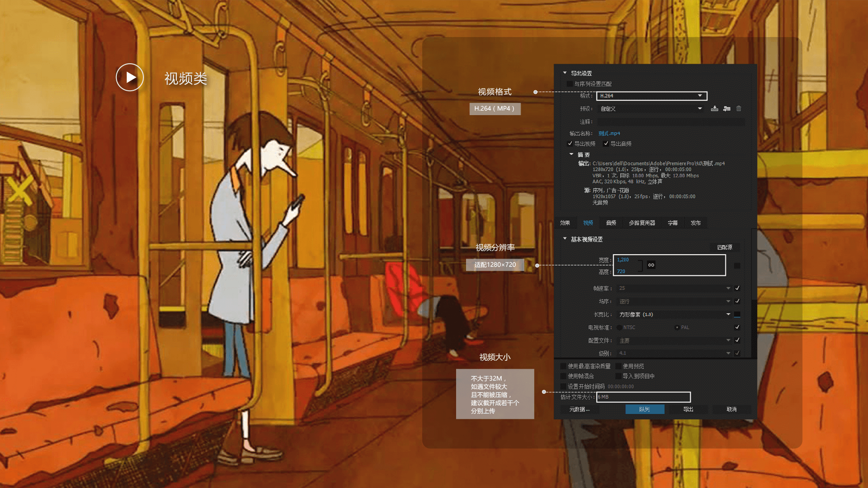Enable 使用最高渲染质量 checkbox
This screenshot has width=868, height=488.
pyautogui.click(x=563, y=366)
